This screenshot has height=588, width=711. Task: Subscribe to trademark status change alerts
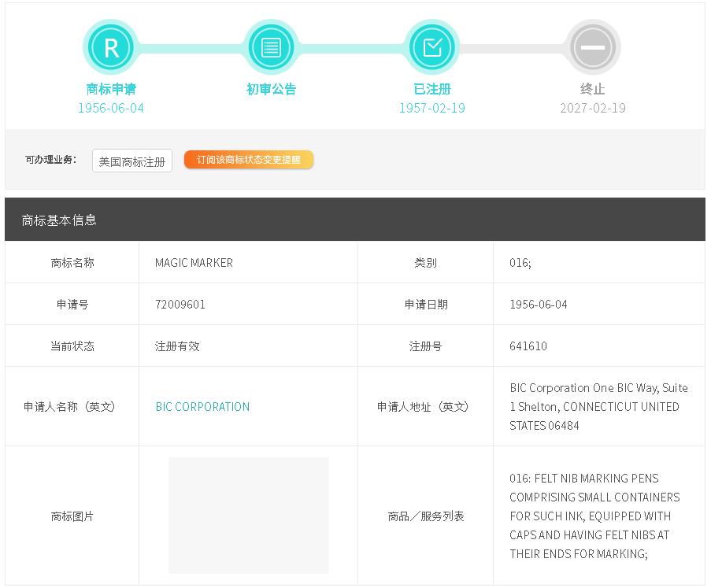click(x=249, y=160)
